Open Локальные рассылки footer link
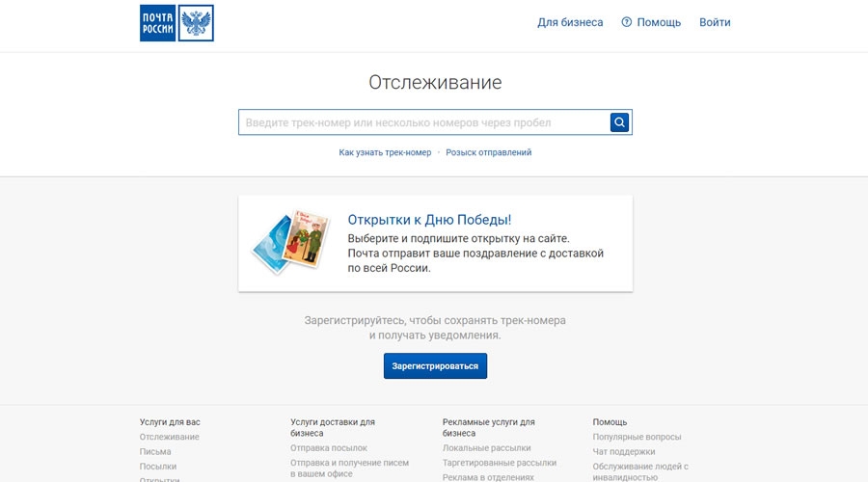The height and width of the screenshot is (482, 868). pyautogui.click(x=487, y=447)
